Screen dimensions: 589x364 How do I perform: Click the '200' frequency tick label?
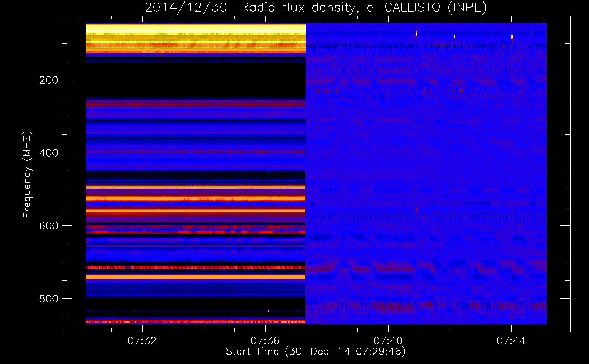click(x=49, y=80)
